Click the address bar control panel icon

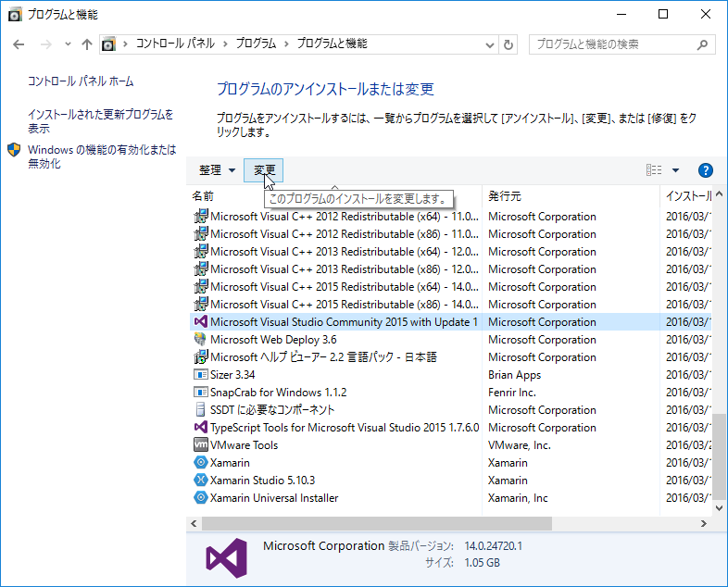click(108, 44)
